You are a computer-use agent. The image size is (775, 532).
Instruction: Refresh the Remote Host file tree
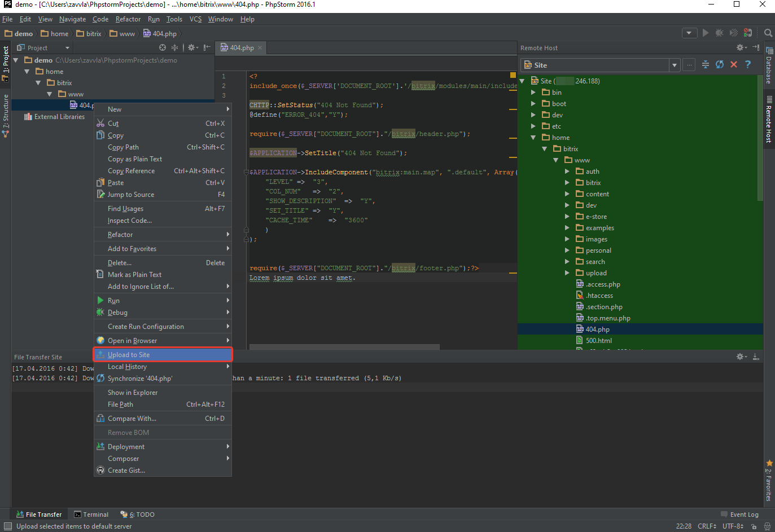tap(720, 65)
